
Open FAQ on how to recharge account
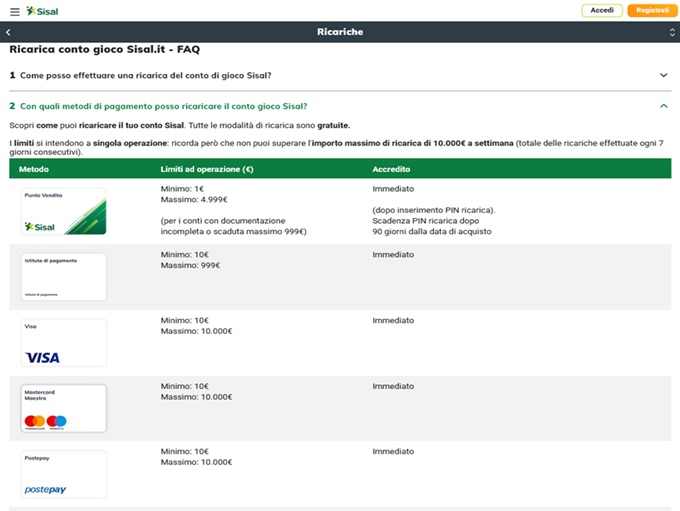146,75
